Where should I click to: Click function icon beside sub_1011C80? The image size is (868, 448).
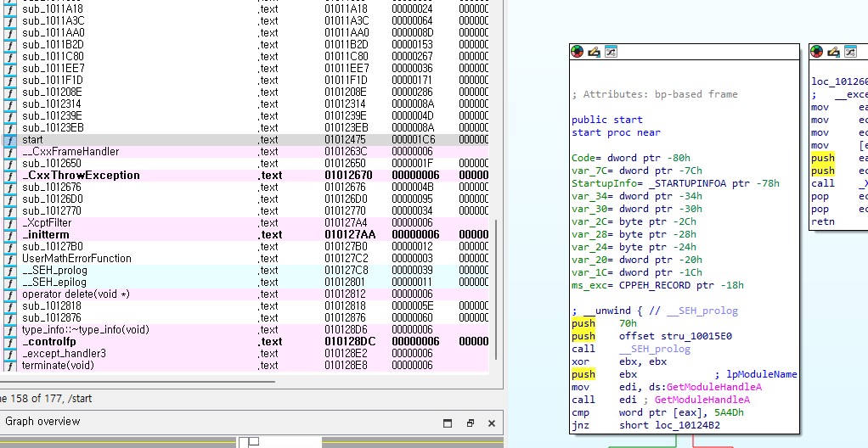(x=10, y=56)
